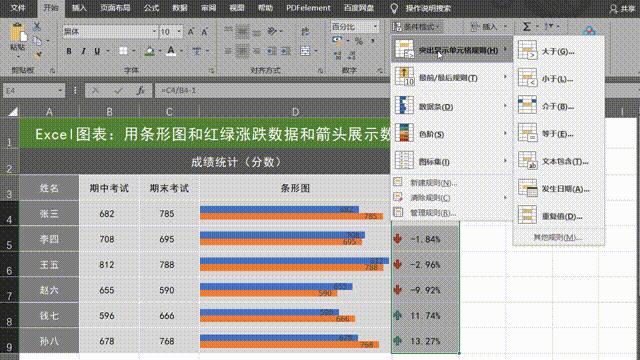Viewport: 640px width, 360px height.
Task: Switch to the 插入 ribbon tab
Action: 79,8
